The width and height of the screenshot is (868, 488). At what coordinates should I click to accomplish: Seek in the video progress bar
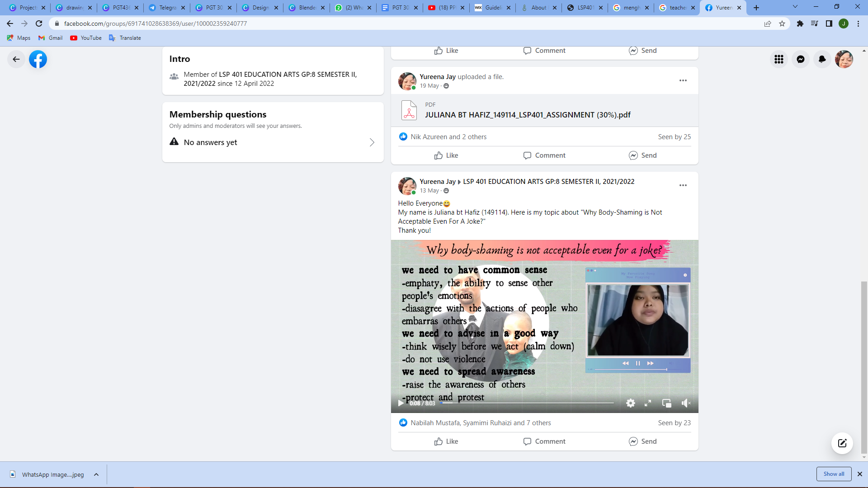(x=527, y=403)
